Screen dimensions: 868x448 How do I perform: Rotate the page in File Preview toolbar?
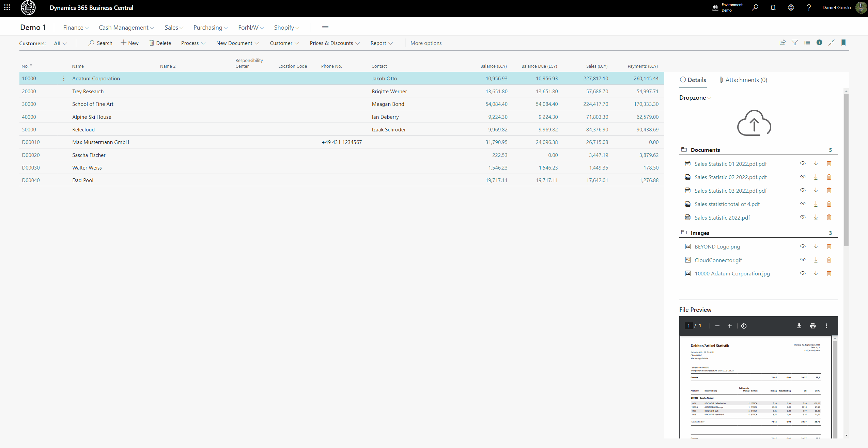tap(744, 326)
